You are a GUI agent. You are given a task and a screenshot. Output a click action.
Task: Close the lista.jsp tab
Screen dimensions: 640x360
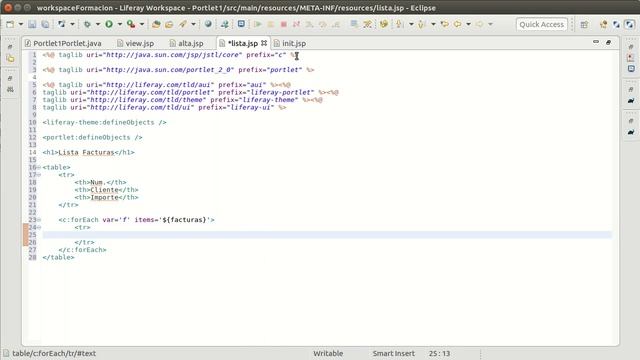(x=264, y=43)
